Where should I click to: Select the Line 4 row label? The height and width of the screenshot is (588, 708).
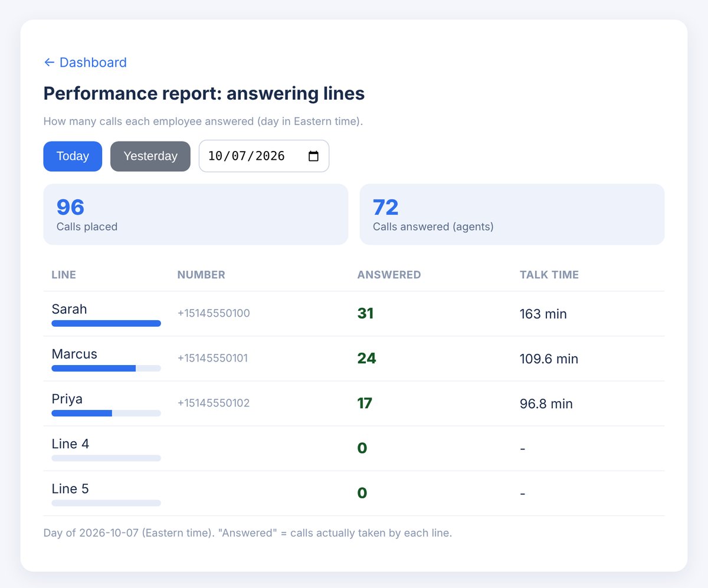click(x=70, y=444)
